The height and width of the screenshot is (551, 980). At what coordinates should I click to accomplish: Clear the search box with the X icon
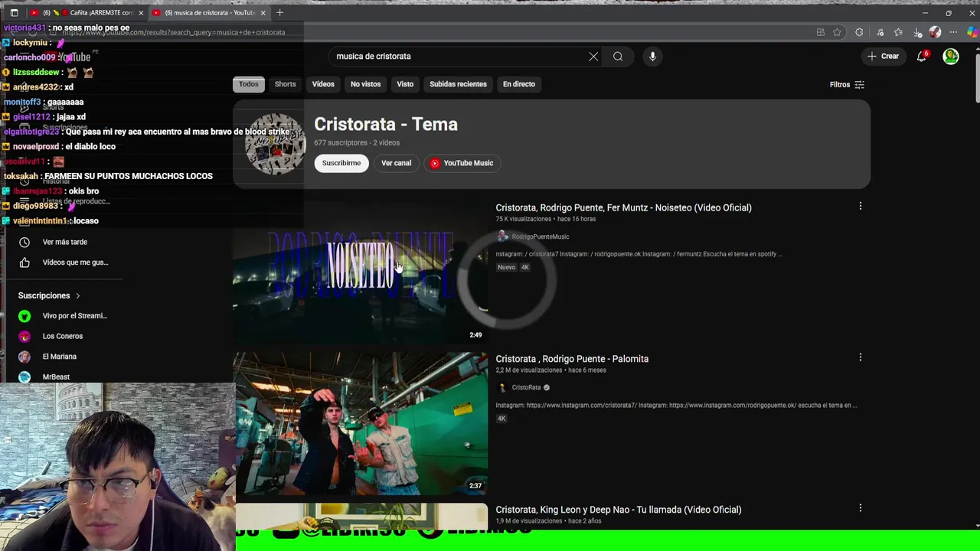click(593, 56)
